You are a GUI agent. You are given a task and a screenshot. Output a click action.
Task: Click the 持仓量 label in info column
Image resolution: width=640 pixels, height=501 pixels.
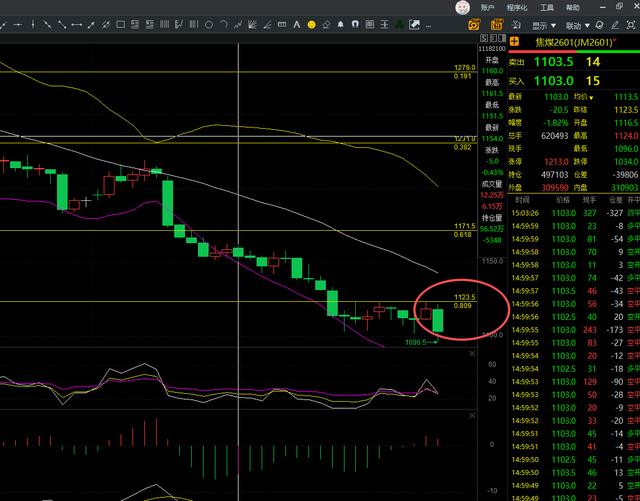492,218
